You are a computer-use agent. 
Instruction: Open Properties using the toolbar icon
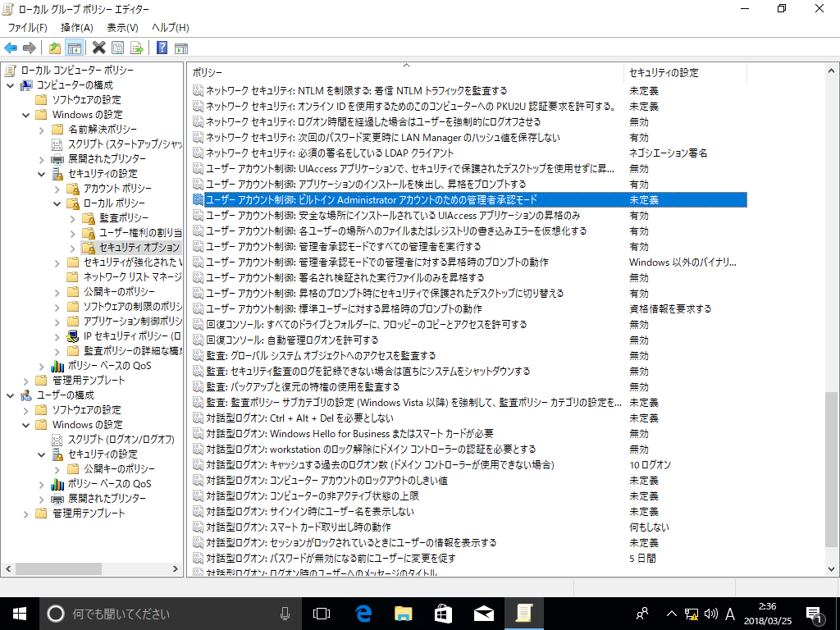point(118,48)
